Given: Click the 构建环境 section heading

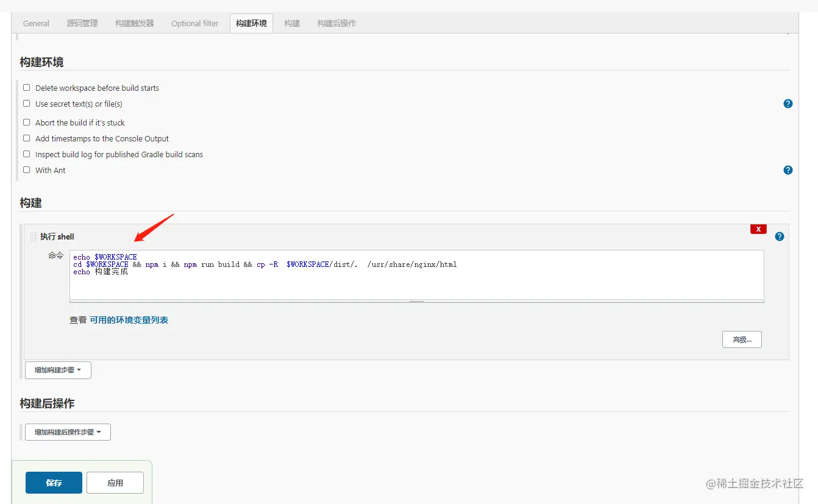Looking at the screenshot, I should pyautogui.click(x=41, y=62).
